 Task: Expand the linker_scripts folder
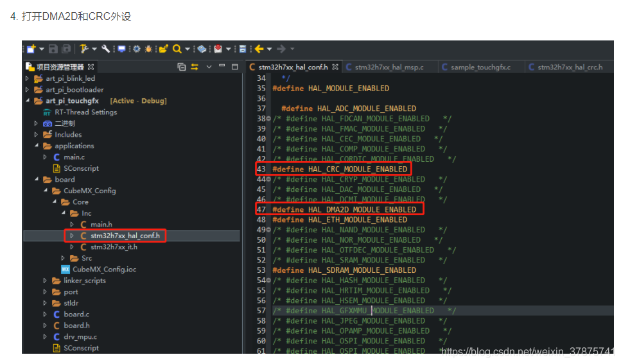[x=45, y=281]
